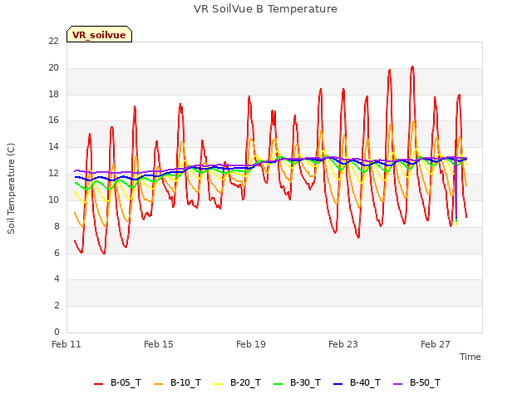This screenshot has width=532, height=399.
Task: Click the 22 y-axis tick label
Action: [53, 41]
